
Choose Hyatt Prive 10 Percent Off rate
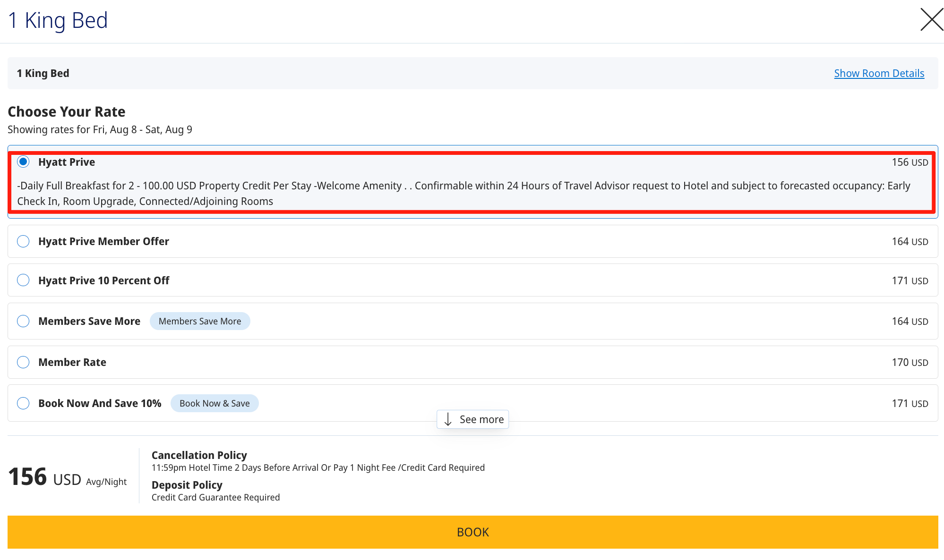[23, 280]
